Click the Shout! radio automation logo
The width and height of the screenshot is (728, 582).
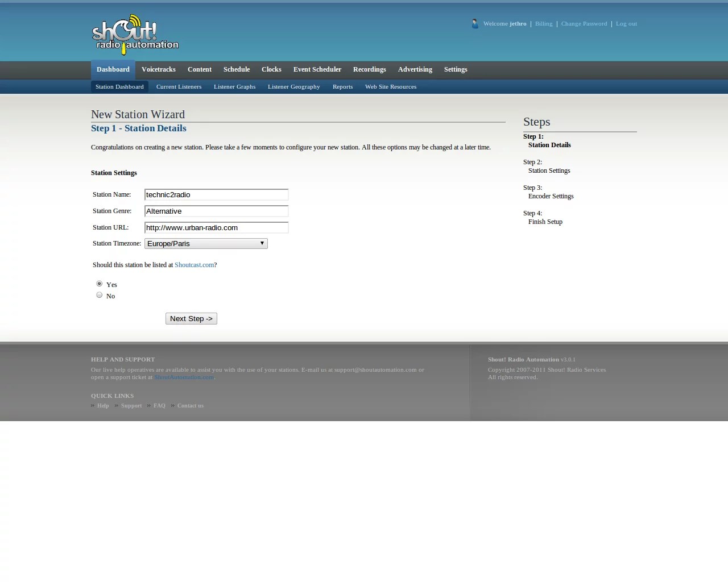point(135,35)
